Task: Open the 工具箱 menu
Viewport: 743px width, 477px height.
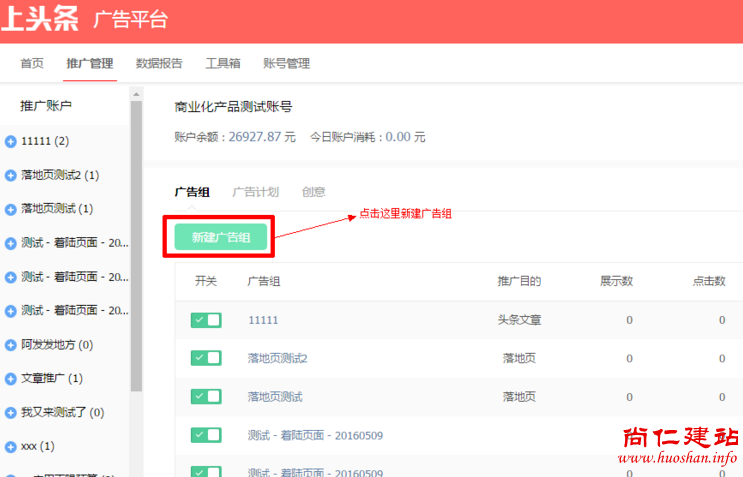Action: (223, 63)
